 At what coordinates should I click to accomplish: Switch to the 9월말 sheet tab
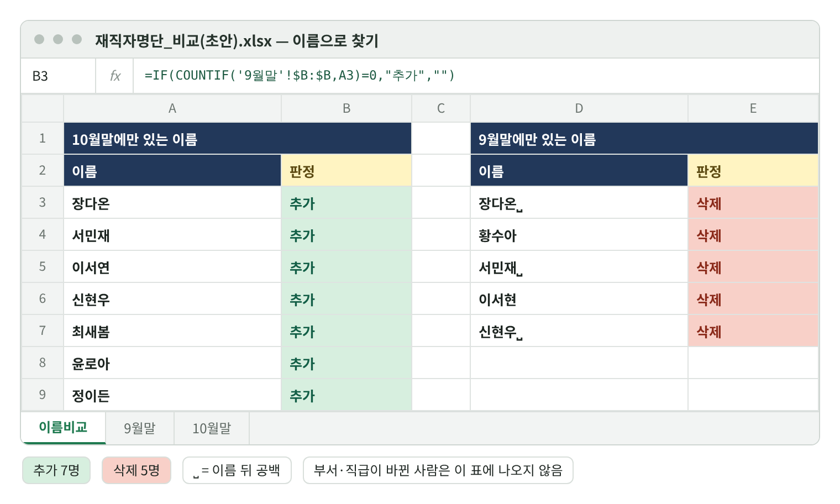click(x=140, y=428)
